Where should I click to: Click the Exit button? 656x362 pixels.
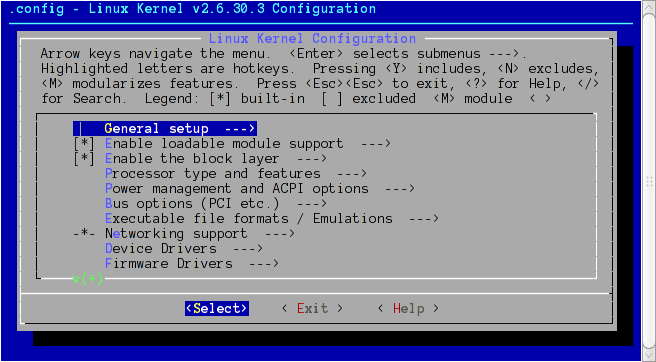313,308
